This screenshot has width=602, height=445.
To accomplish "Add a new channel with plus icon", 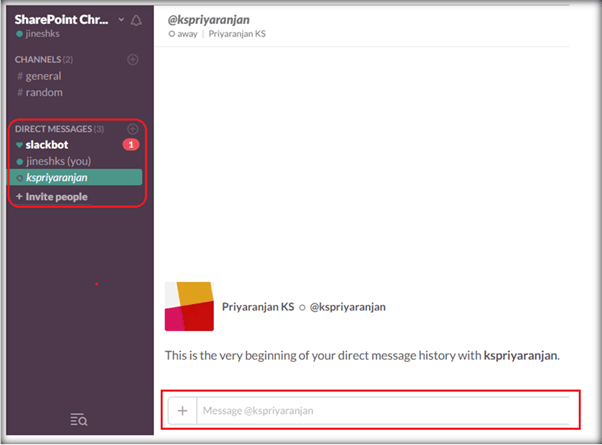I will point(133,60).
